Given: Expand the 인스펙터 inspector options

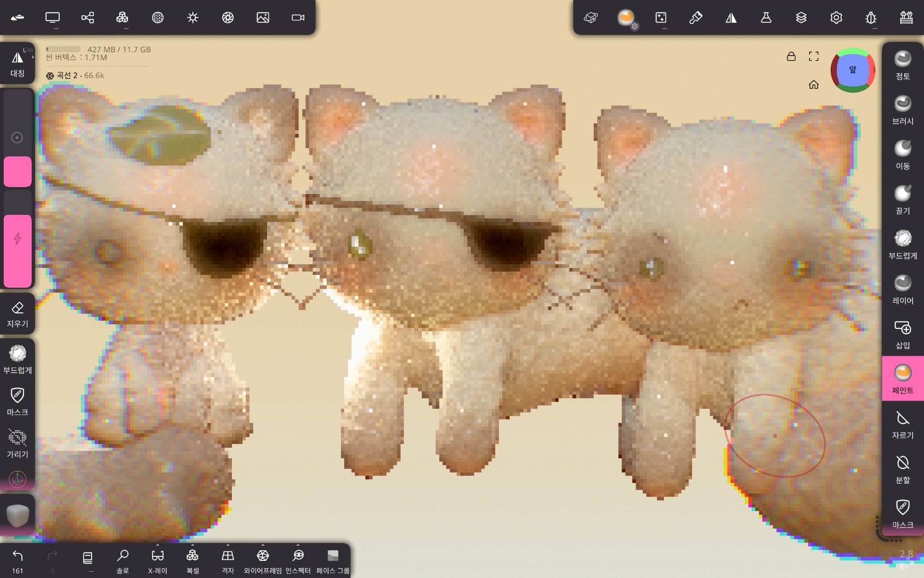Looking at the screenshot, I should [x=298, y=545].
